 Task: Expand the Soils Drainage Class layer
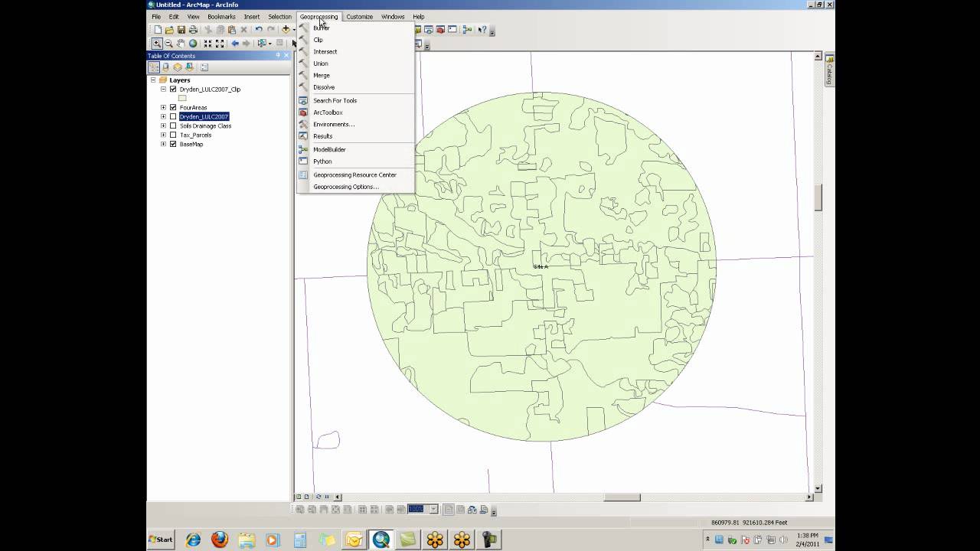point(163,126)
